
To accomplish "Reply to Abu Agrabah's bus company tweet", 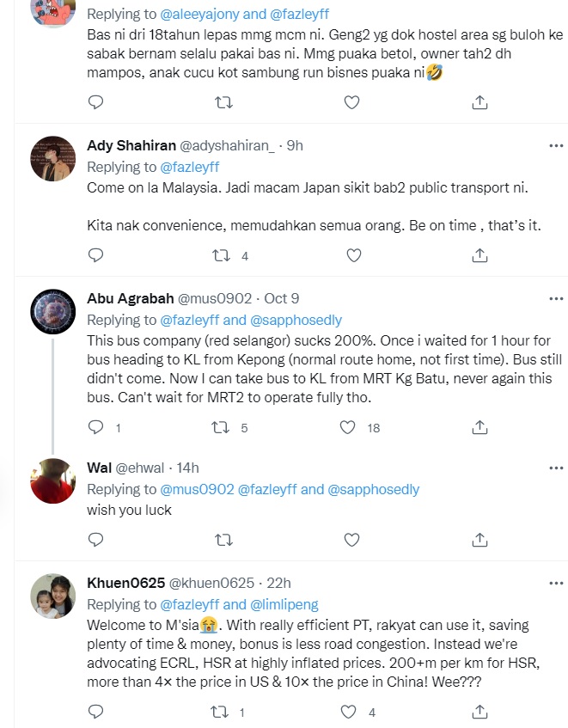I will point(96,427).
